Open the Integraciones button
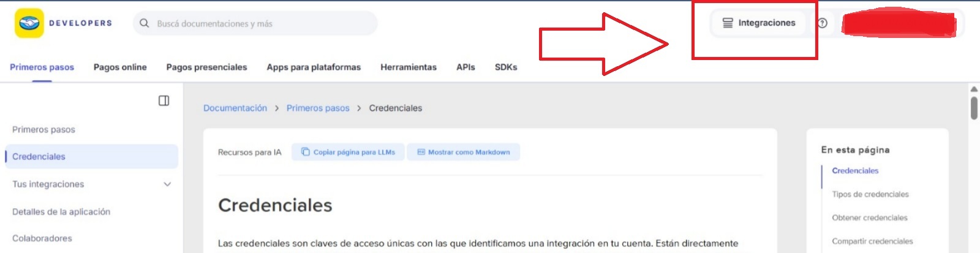 point(759,23)
